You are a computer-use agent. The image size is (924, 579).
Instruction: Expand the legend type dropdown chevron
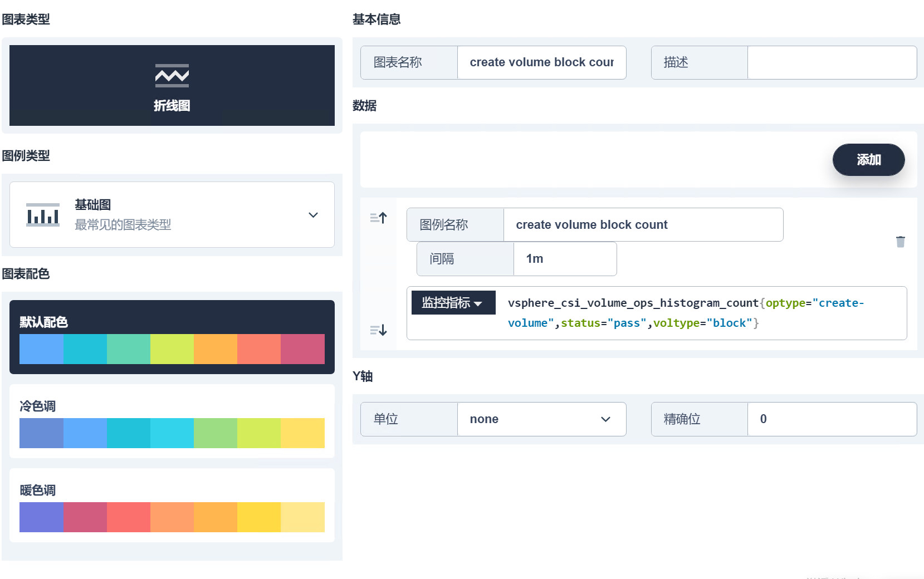pos(313,215)
